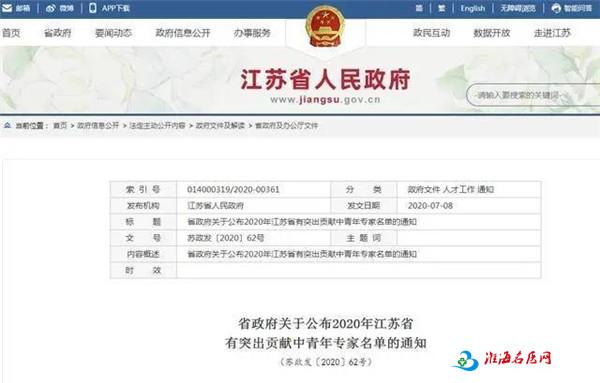The height and width of the screenshot is (383, 600).
Task: Click 法定主动公开内容 breadcrumb link
Action: click(157, 125)
